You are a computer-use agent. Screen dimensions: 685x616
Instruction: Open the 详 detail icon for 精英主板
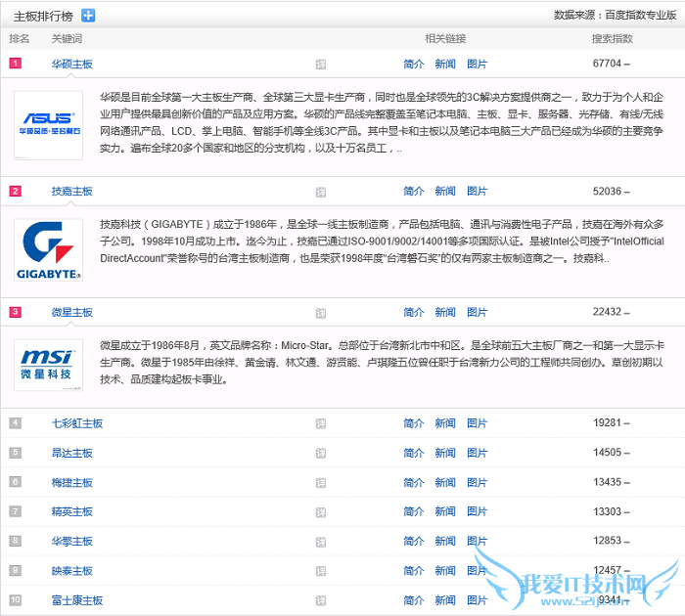[x=321, y=512]
